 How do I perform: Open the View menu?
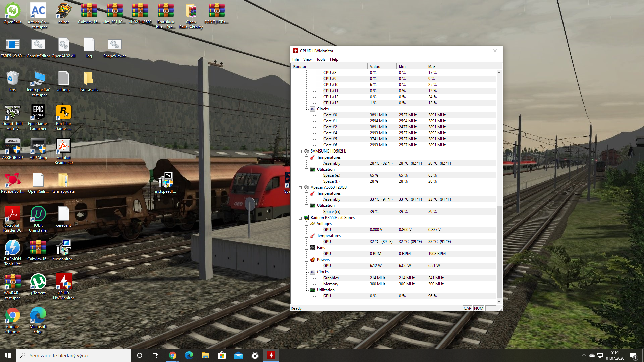[307, 59]
